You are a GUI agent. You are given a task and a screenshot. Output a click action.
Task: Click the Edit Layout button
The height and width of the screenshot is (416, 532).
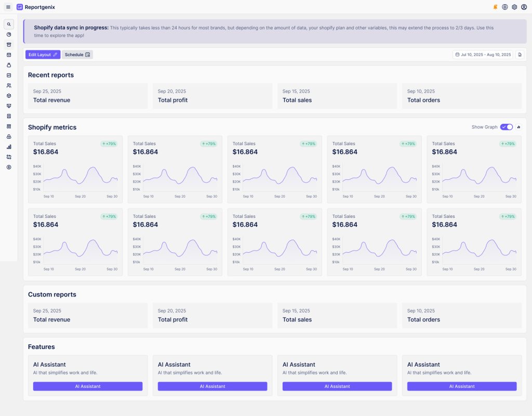coord(43,55)
